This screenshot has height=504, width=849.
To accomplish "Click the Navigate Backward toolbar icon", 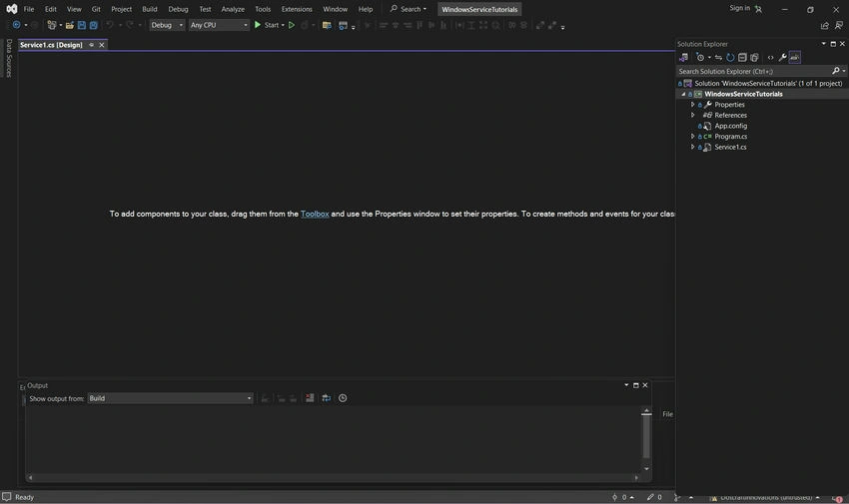I will click(16, 25).
